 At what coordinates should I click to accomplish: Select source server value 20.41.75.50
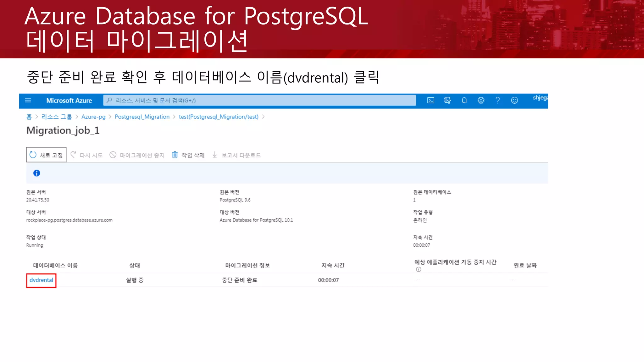click(x=38, y=200)
